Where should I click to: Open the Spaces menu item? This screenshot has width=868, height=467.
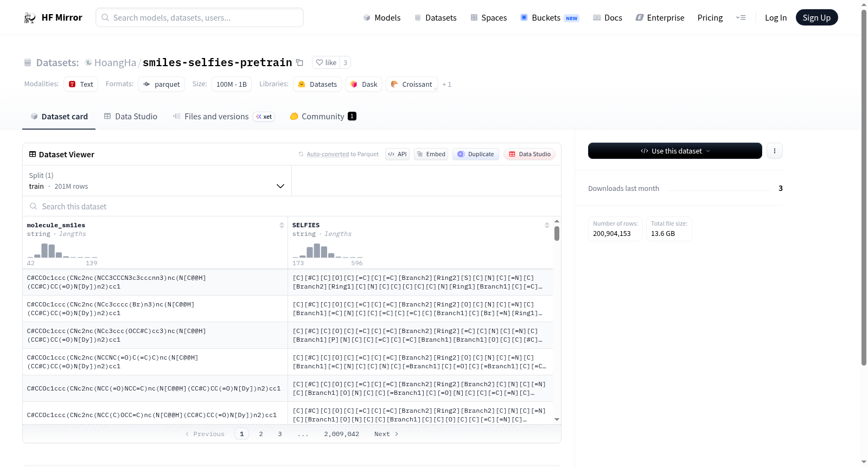tap(489, 18)
